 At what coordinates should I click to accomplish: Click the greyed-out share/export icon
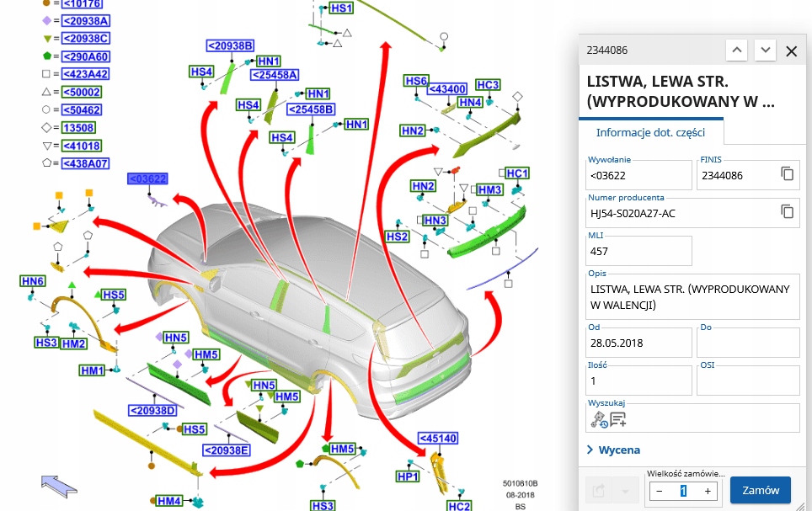coord(599,490)
